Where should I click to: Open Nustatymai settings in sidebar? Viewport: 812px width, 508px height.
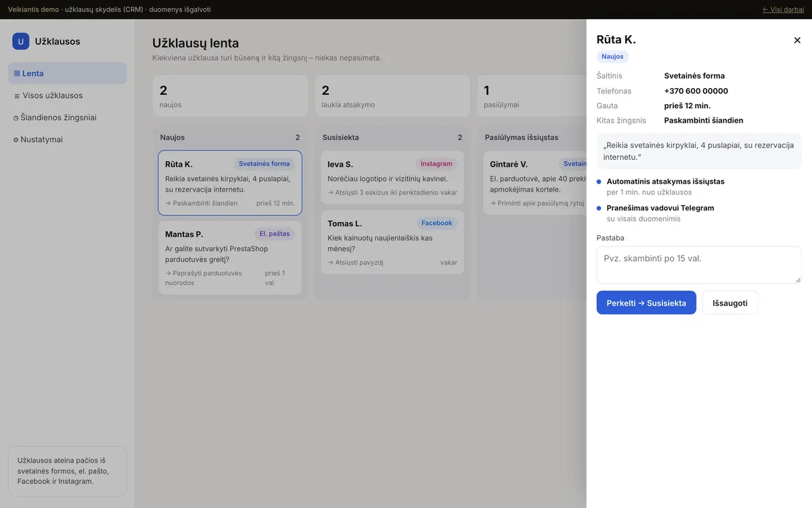(x=67, y=140)
